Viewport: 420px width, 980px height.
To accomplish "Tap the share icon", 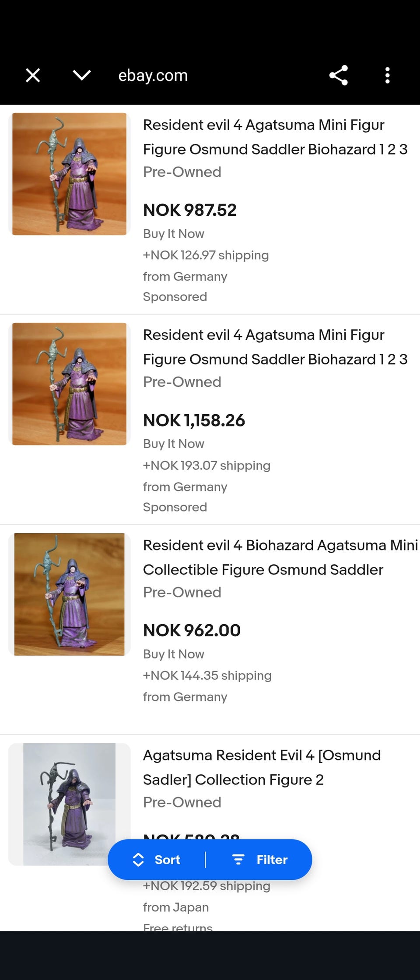I will (x=338, y=75).
